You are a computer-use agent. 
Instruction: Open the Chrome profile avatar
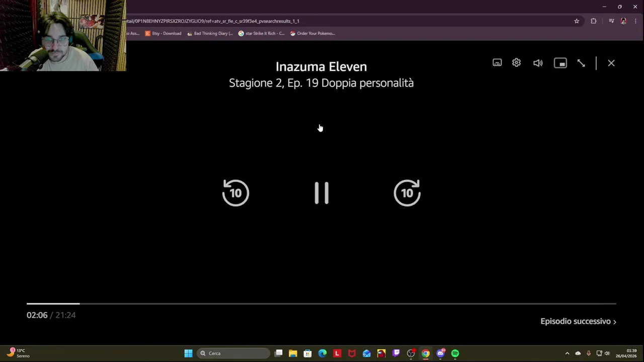pos(623,21)
